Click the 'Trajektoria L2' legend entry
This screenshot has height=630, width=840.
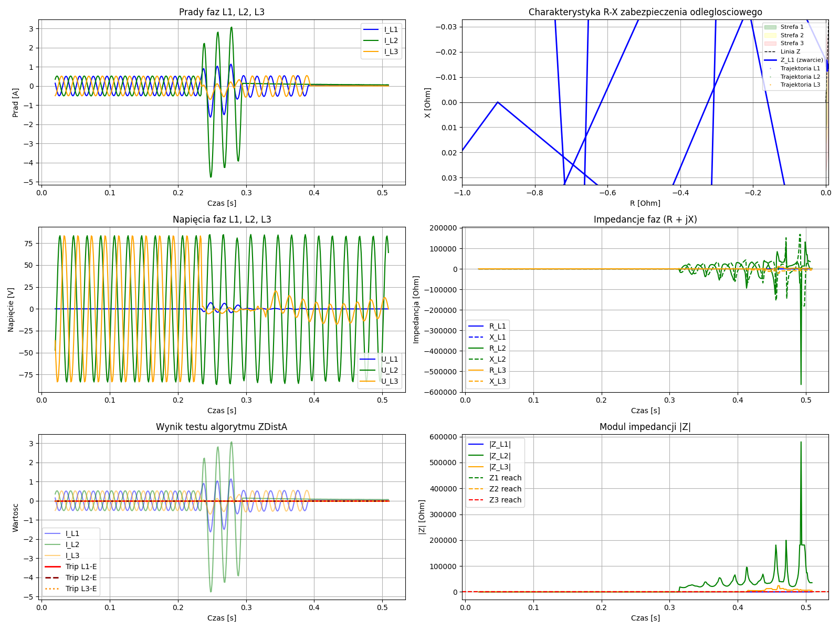(800, 77)
